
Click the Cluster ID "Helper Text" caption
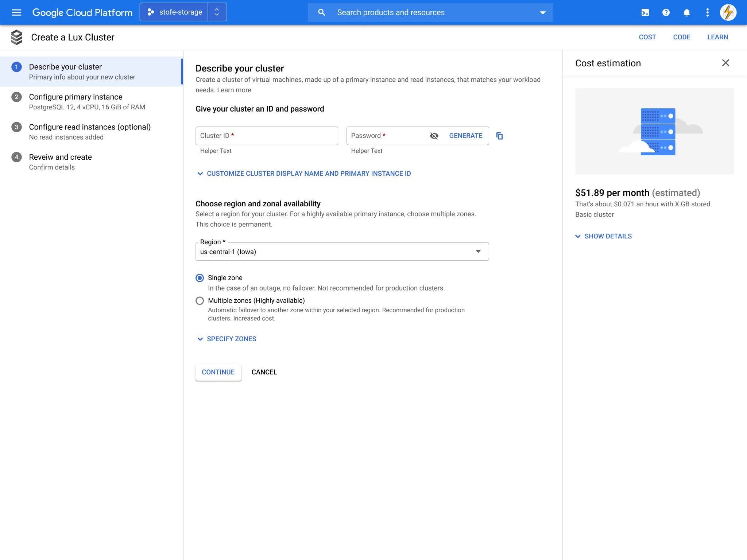[216, 151]
